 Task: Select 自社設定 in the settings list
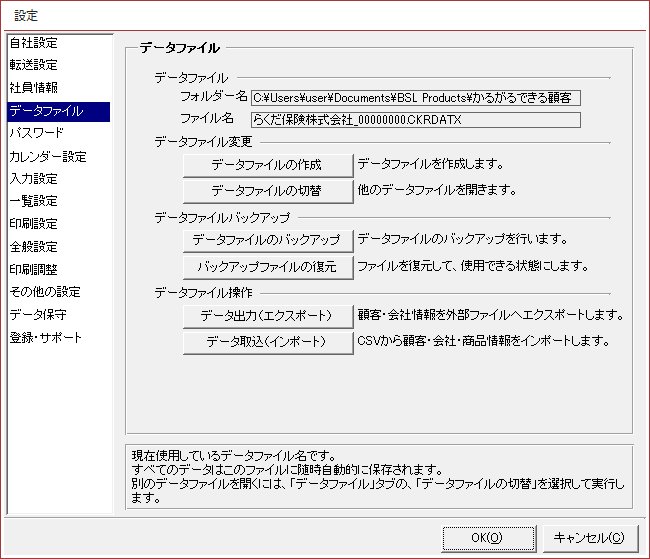33,43
